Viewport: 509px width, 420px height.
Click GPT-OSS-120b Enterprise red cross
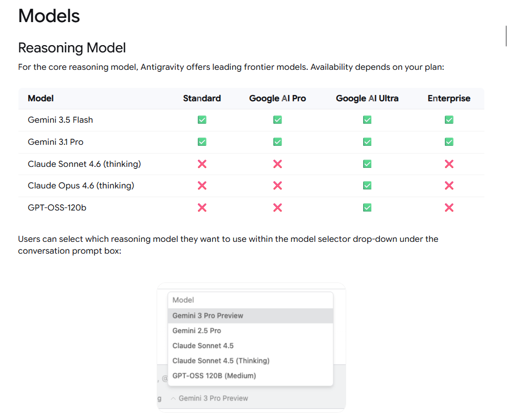449,208
